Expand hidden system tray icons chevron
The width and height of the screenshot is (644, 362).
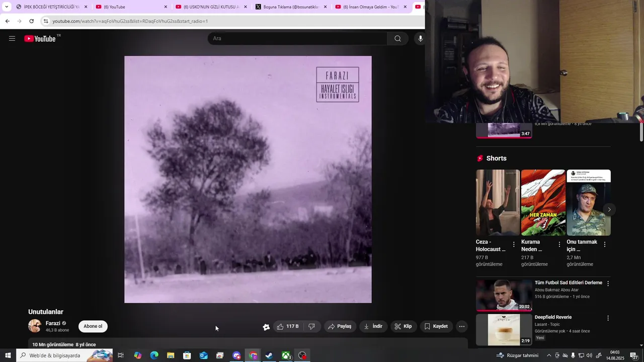point(549,355)
